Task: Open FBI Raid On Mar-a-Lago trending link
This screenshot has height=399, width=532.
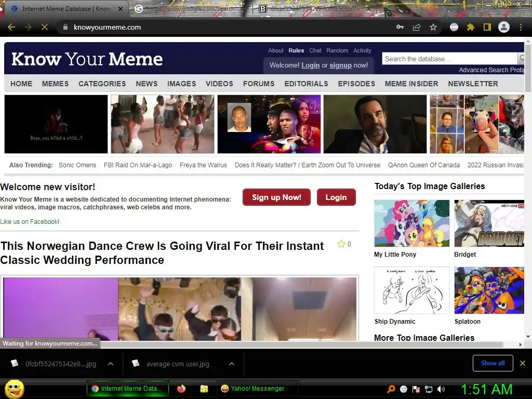Action: [138, 165]
